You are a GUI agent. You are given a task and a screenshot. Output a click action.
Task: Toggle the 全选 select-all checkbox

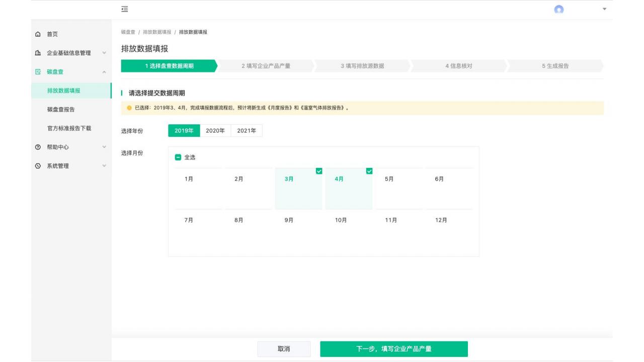tap(178, 157)
